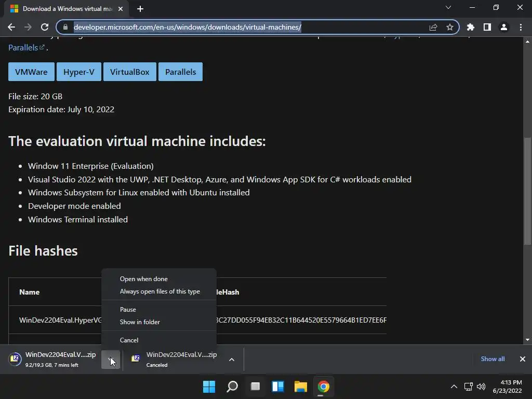This screenshot has width=532, height=399.
Task: Click the Name column header
Action: (30, 292)
